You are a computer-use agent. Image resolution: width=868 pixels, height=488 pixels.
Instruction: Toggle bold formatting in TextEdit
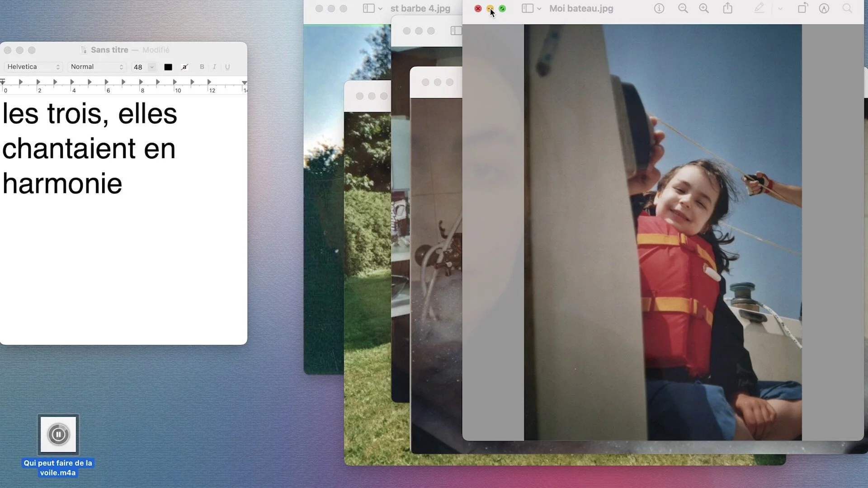[x=202, y=67]
